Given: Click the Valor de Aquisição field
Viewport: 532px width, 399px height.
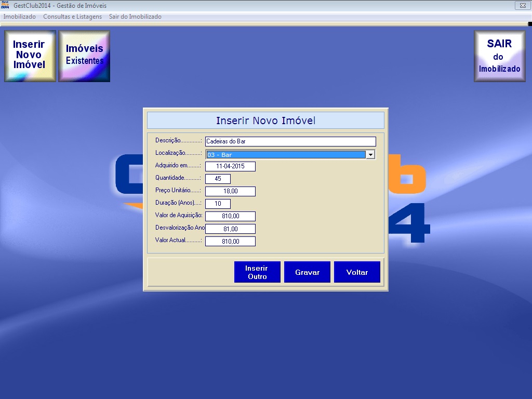Looking at the screenshot, I should [x=230, y=216].
